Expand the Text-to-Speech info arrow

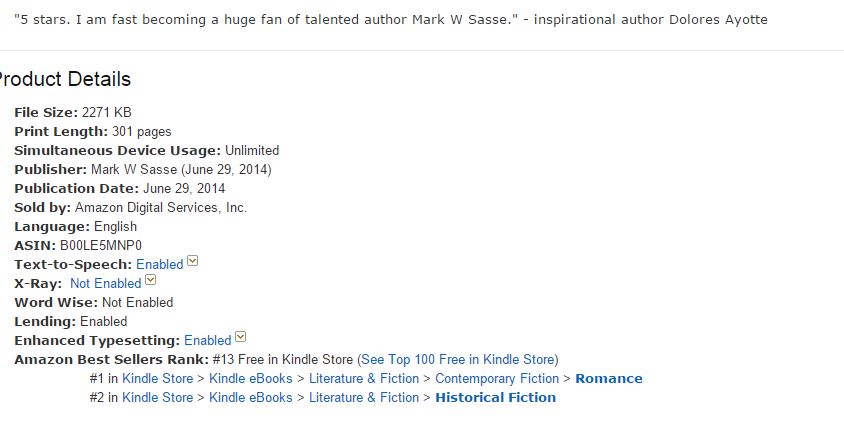click(x=193, y=263)
